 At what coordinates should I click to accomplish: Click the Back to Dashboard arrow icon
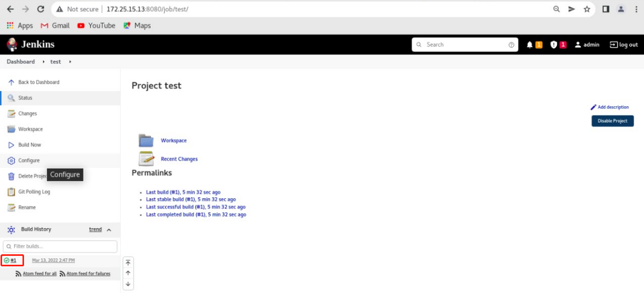tap(11, 82)
